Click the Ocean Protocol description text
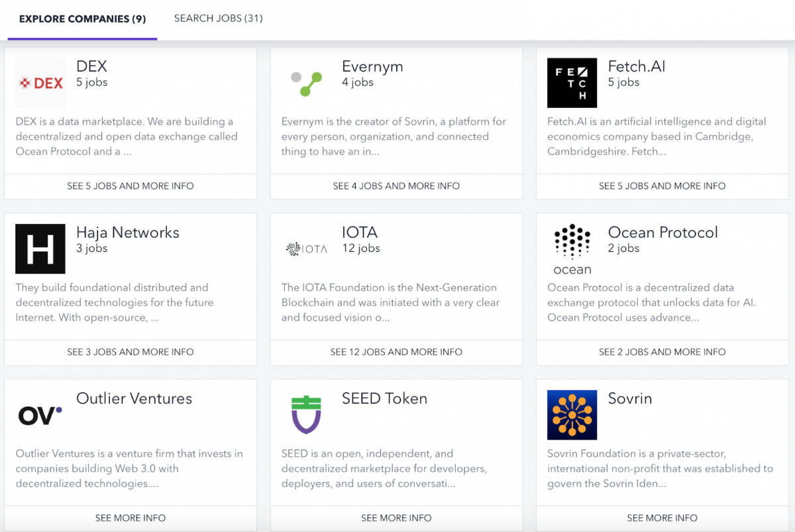This screenshot has width=795, height=532. tap(652, 303)
